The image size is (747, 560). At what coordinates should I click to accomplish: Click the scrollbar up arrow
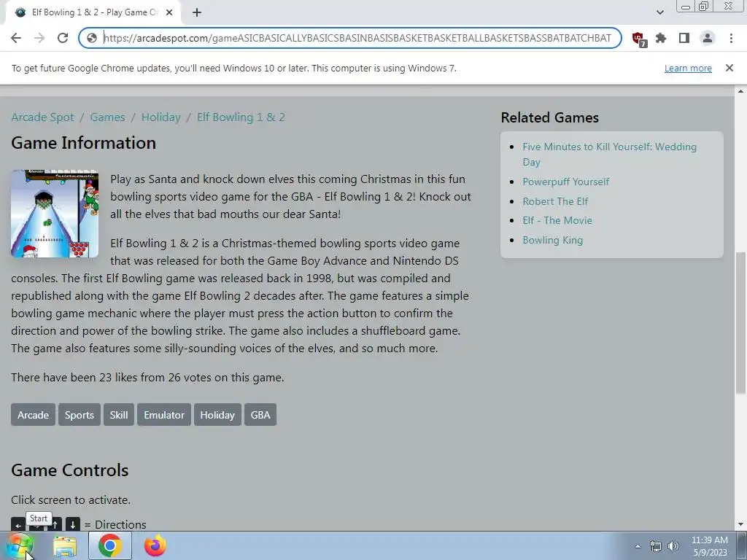(740, 91)
